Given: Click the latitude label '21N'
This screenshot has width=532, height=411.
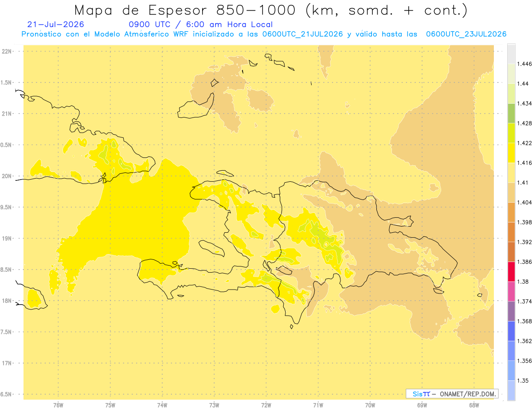Looking at the screenshot, I should point(7,114).
